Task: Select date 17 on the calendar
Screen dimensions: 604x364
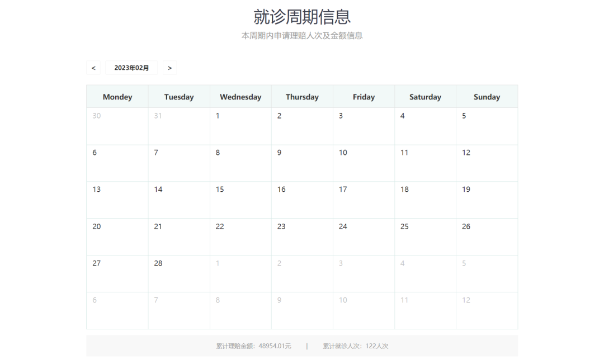Action: point(364,200)
